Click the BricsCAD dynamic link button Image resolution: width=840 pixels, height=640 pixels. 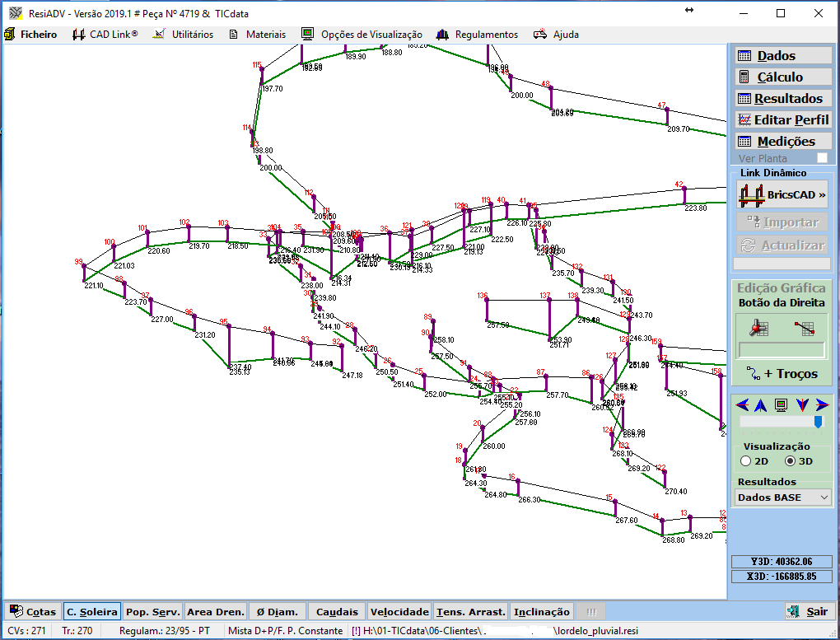[x=782, y=195]
